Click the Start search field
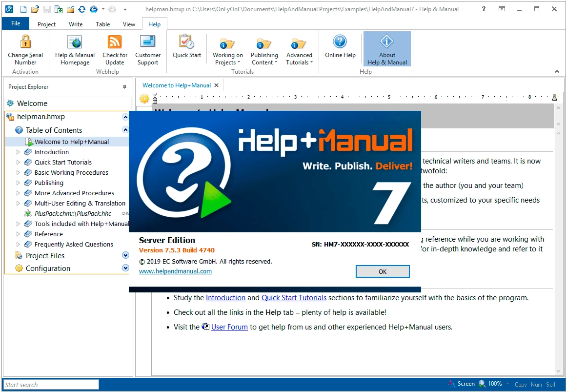The image size is (567, 392). pos(51,384)
